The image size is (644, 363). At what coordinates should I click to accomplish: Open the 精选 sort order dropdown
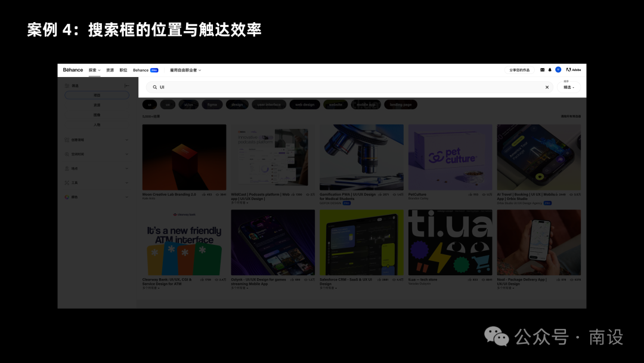pyautogui.click(x=569, y=87)
